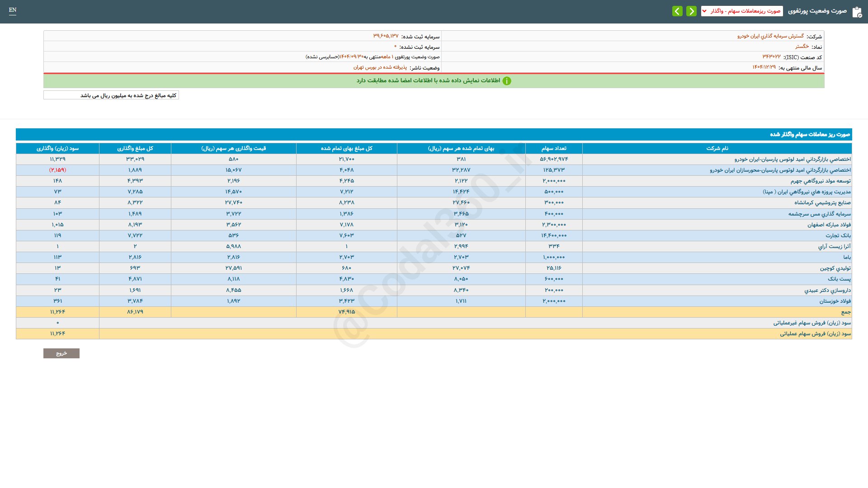Click the جمع total row label
The height and width of the screenshot is (488, 868).
click(x=845, y=312)
